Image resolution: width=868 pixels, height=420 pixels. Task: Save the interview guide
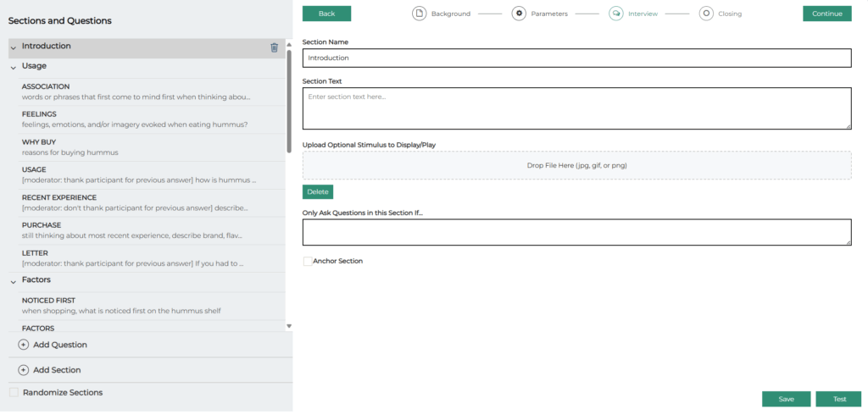pyautogui.click(x=786, y=399)
